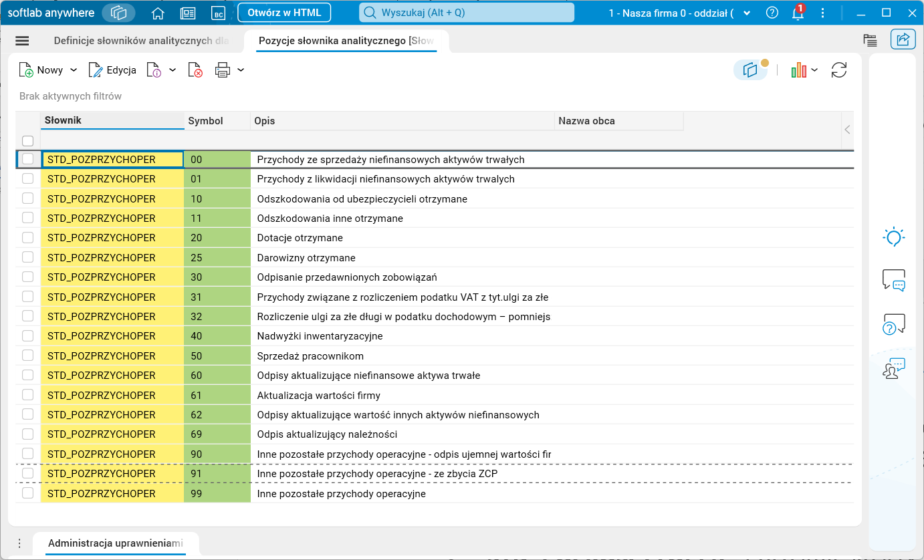This screenshot has width=924, height=560.
Task: Click the Edycja button
Action: pos(112,70)
